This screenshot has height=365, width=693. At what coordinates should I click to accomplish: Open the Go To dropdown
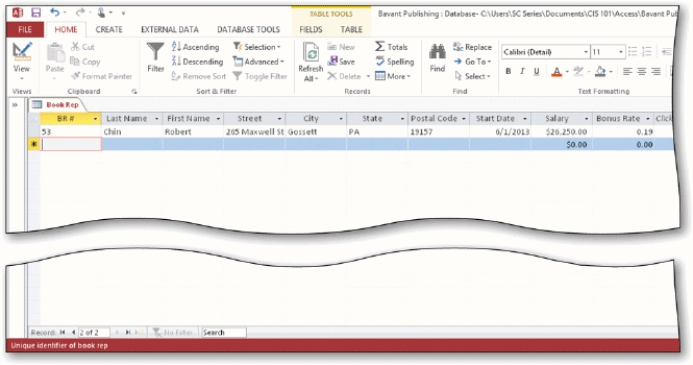(472, 61)
